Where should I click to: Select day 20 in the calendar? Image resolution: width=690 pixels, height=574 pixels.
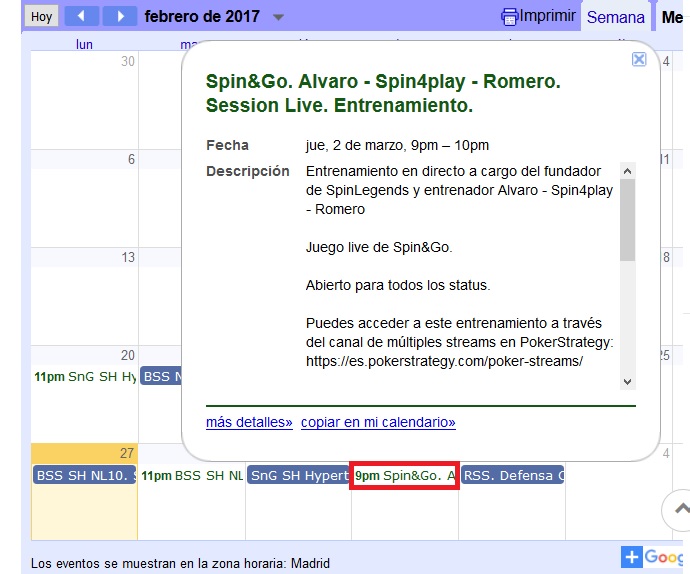(x=128, y=355)
